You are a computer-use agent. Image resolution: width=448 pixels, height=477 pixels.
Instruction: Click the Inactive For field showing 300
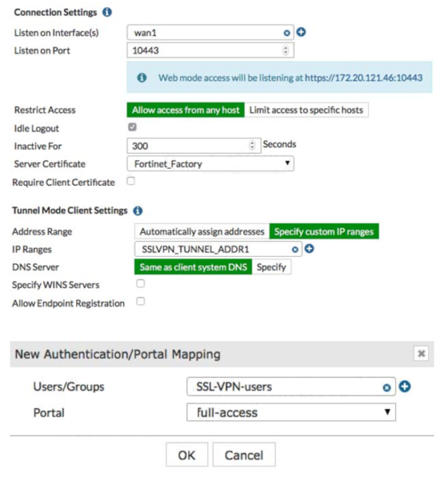[x=194, y=146]
